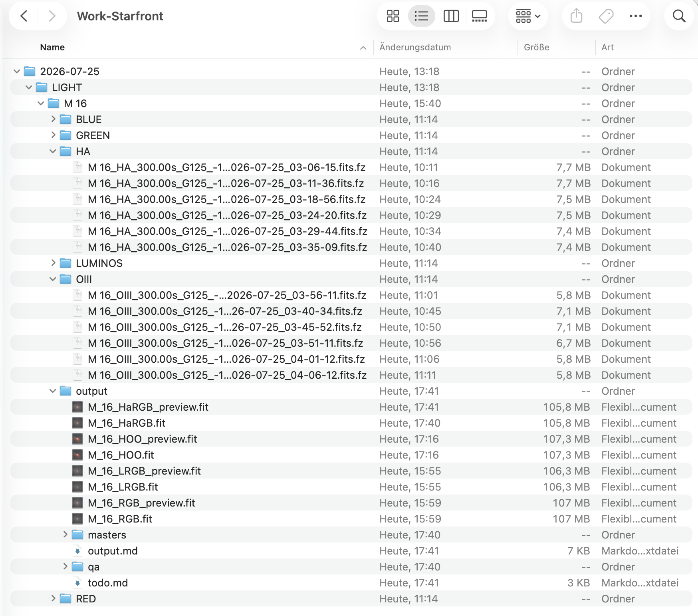This screenshot has height=616, width=698.
Task: Switch to icon grid view
Action: pos(393,16)
